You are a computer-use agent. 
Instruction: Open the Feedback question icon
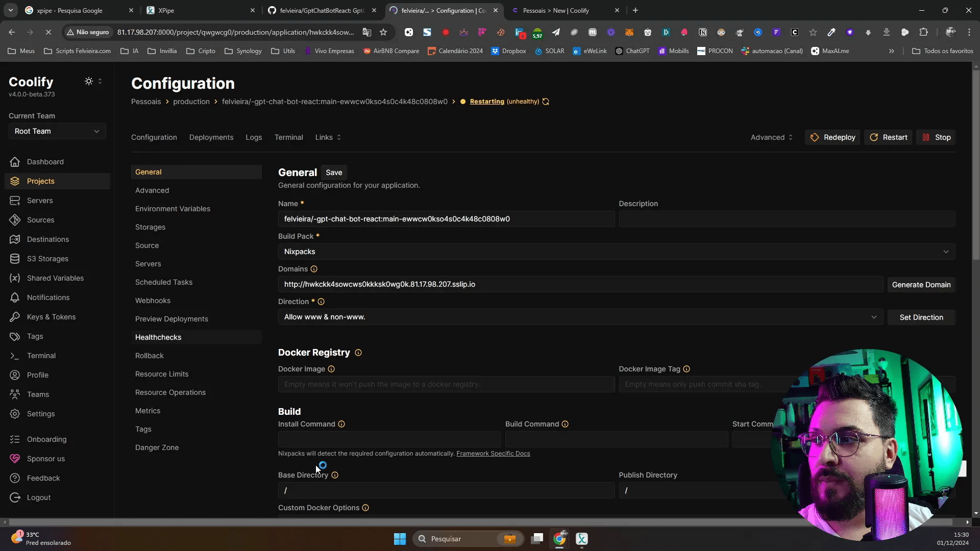click(x=15, y=478)
